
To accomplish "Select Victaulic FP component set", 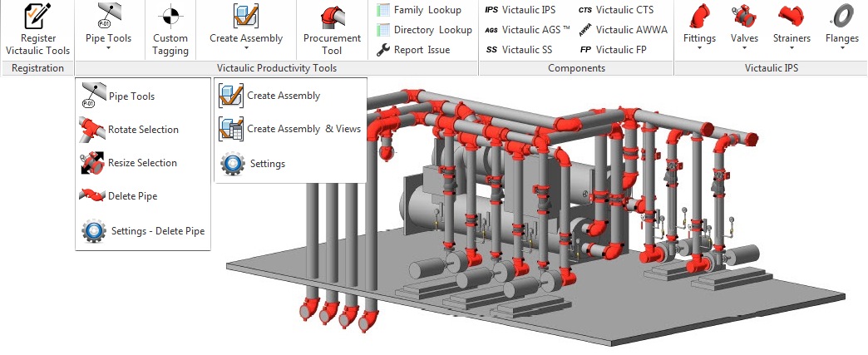I will coord(613,50).
